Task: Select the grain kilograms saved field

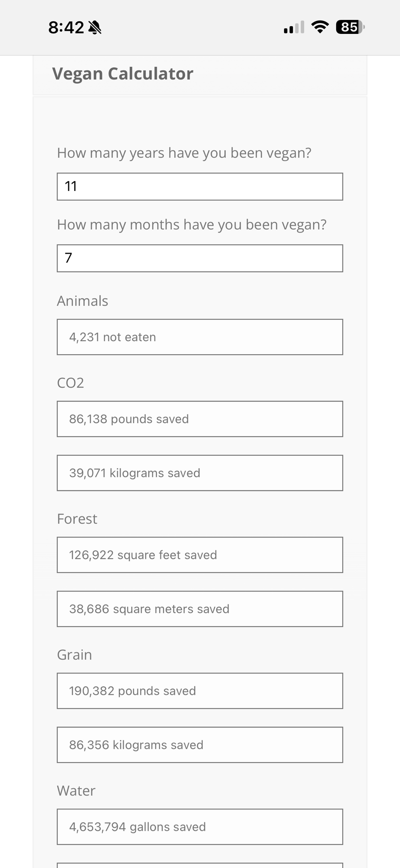Action: (x=200, y=745)
